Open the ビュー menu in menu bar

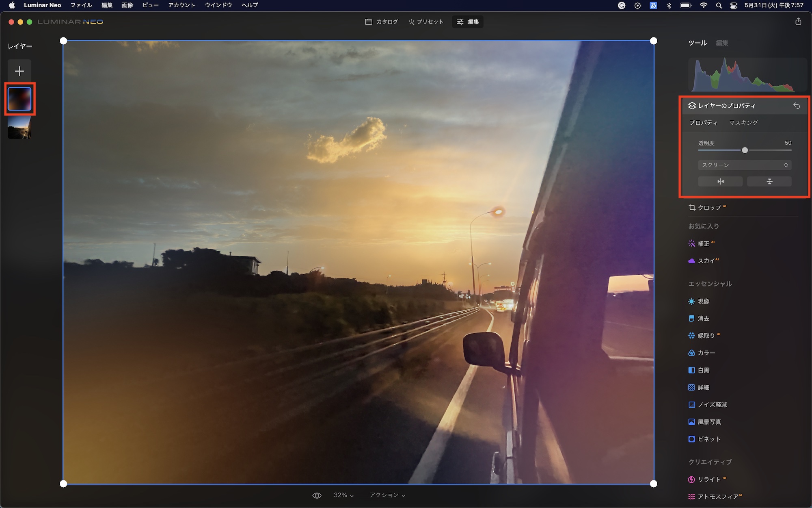tap(150, 5)
